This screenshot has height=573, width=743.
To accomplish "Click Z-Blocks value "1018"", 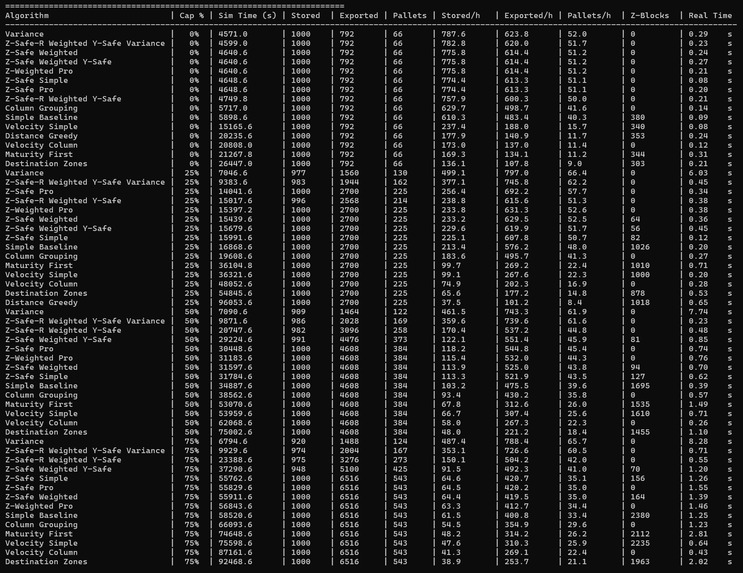I will pyautogui.click(x=640, y=302).
